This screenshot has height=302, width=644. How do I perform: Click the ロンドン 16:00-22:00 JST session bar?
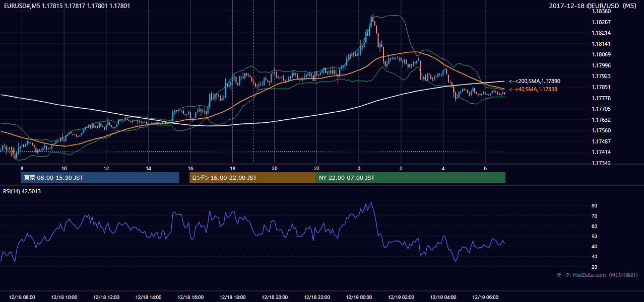pos(252,178)
